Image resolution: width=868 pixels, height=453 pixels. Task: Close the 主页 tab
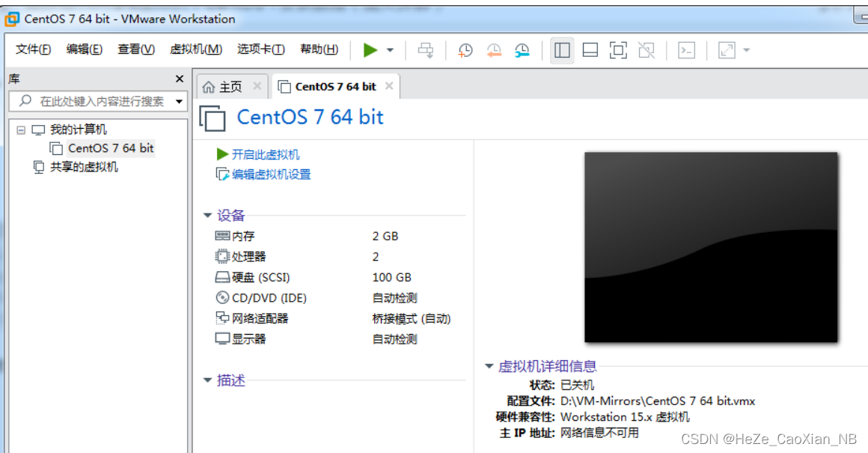click(257, 86)
